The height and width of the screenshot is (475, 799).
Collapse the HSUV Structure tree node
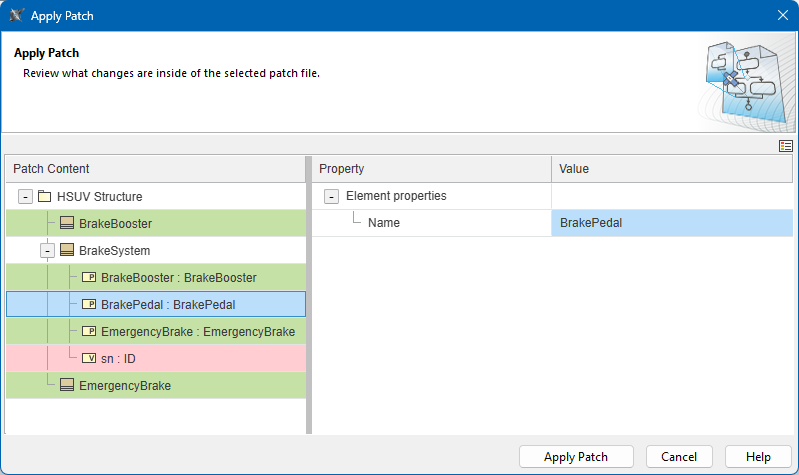pos(25,197)
